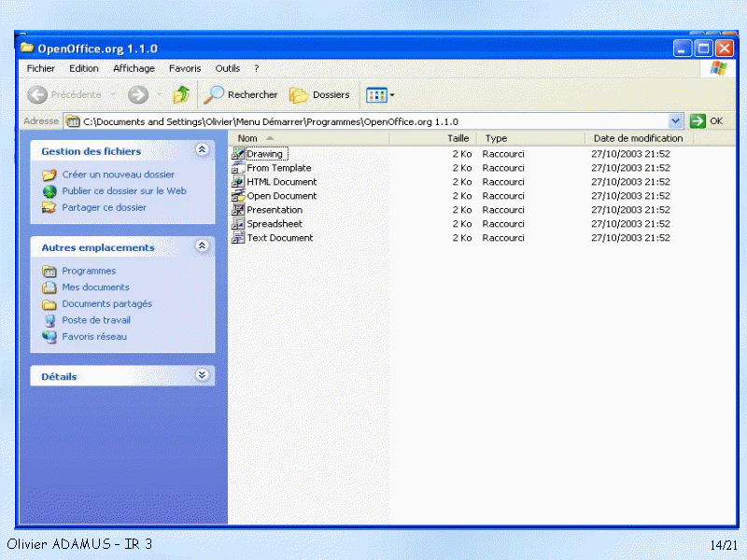Go to Poste de travail link
The width and height of the screenshot is (747, 560).
point(96,320)
